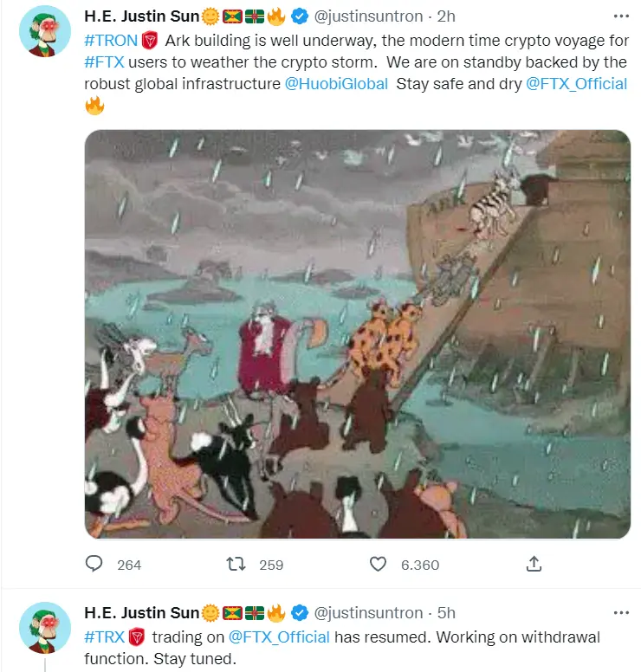Click the blue verified badge on the Ark tweet
The image size is (641, 672).
299,16
